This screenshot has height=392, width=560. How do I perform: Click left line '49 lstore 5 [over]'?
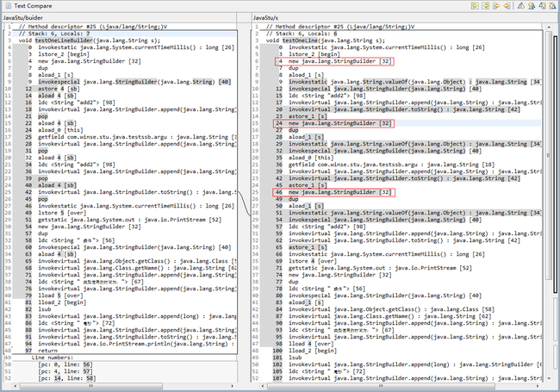coord(54,213)
